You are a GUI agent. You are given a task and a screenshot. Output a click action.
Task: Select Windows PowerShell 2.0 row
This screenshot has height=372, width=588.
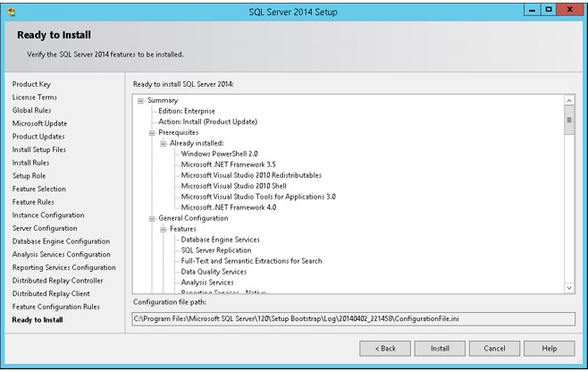219,155
